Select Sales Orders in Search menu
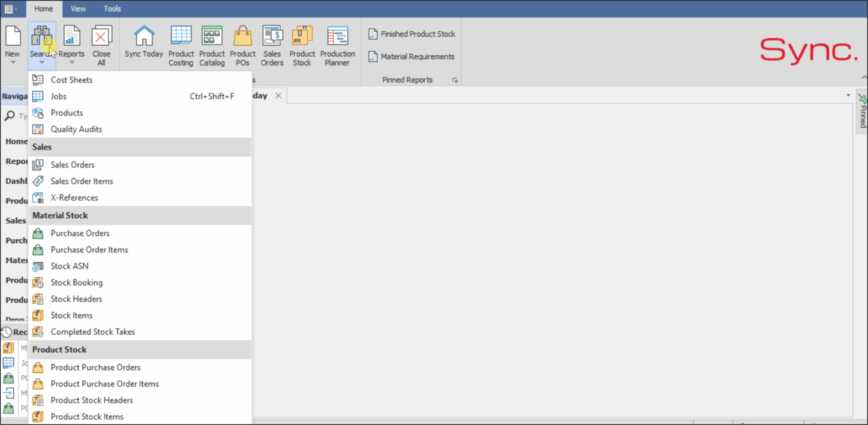Image resolution: width=868 pixels, height=425 pixels. click(140, 165)
